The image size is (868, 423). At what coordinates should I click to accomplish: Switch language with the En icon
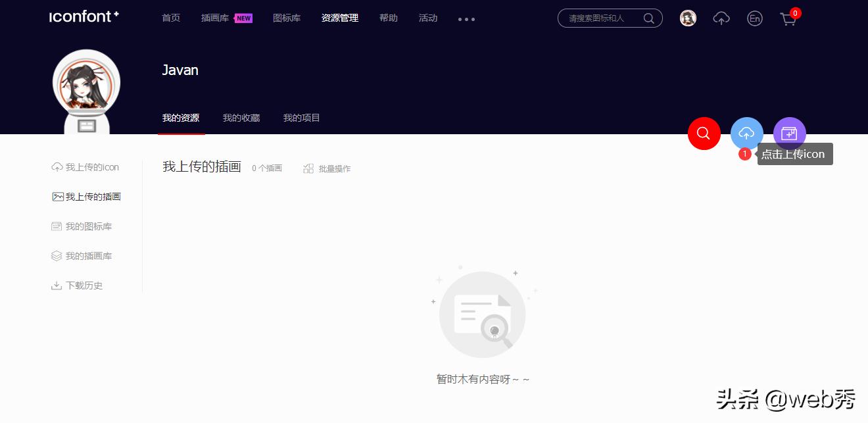[x=755, y=18]
